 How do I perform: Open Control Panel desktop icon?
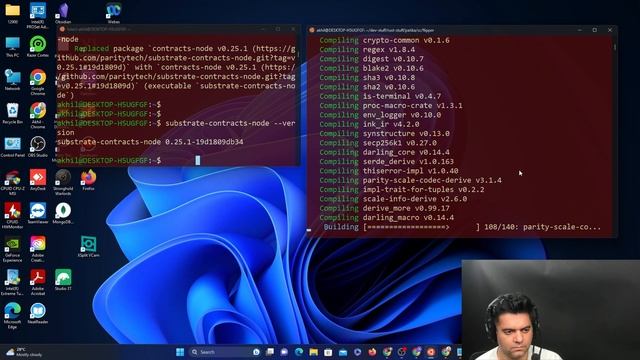12,147
